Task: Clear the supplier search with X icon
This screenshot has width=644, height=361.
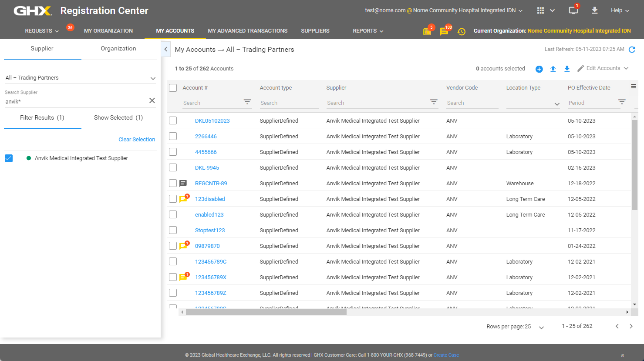Action: (x=152, y=100)
